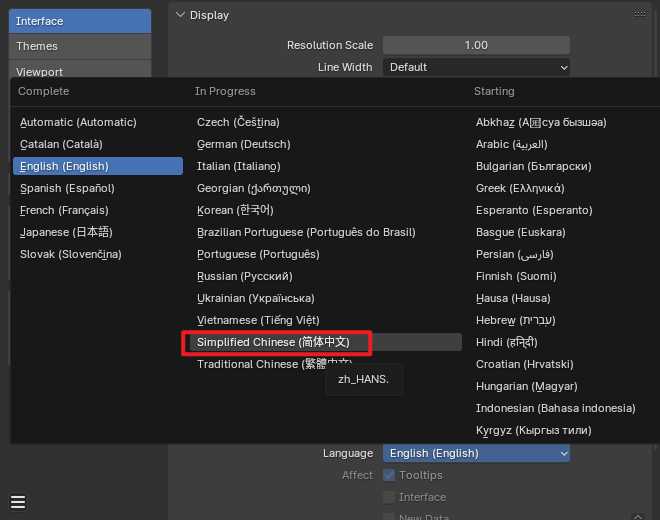Viewport: 660px width, 520px height.
Task: Click the Language dropdown field
Action: (476, 453)
